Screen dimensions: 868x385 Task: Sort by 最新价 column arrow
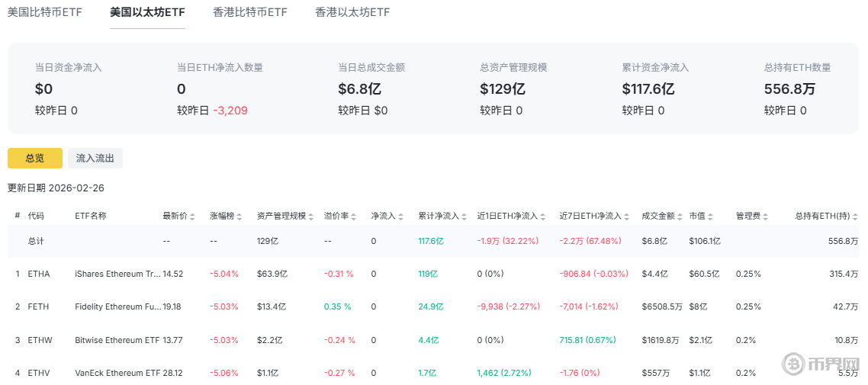[192, 217]
